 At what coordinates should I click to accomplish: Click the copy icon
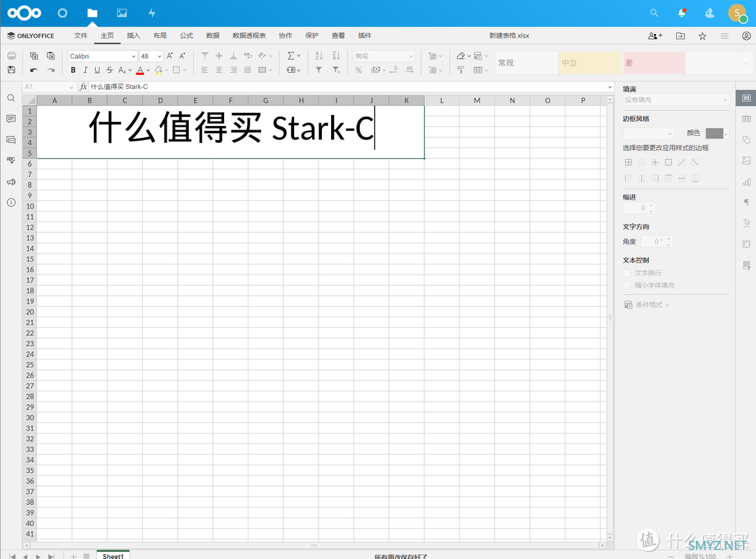coord(34,56)
